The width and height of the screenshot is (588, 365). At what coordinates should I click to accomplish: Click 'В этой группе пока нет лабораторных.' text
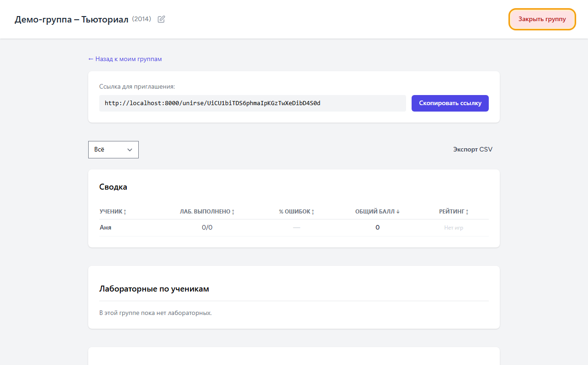(x=156, y=313)
